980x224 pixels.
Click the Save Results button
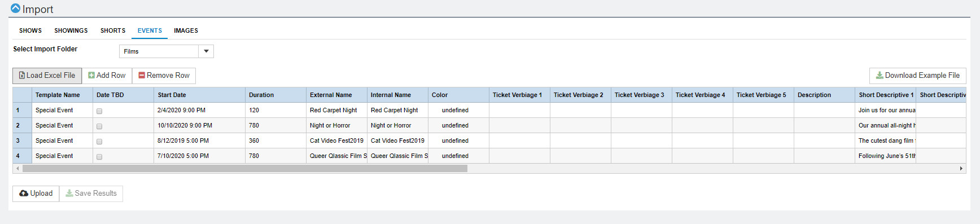pyautogui.click(x=91, y=194)
